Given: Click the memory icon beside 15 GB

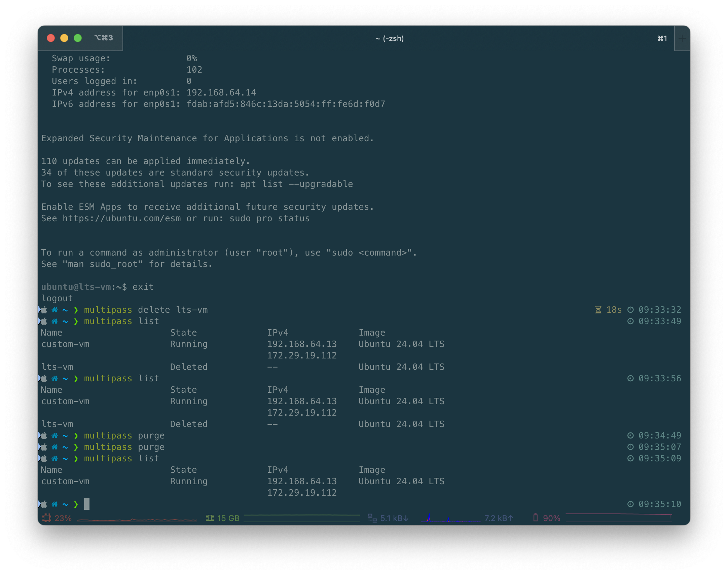Looking at the screenshot, I should (210, 518).
